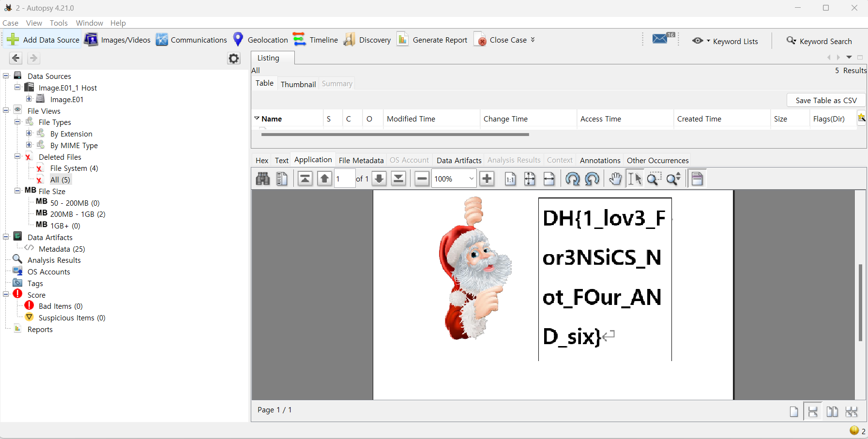Viewport: 868px width, 439px height.
Task: Select the hand pan tool
Action: click(x=615, y=179)
